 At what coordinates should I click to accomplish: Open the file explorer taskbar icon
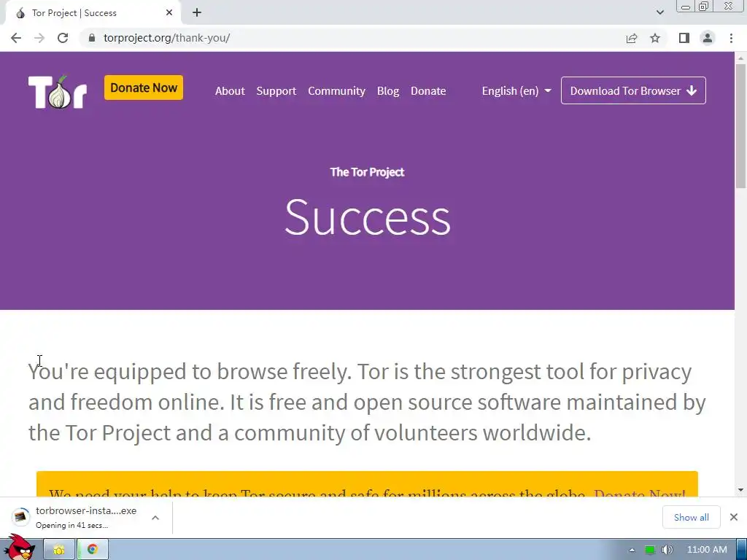click(x=59, y=550)
